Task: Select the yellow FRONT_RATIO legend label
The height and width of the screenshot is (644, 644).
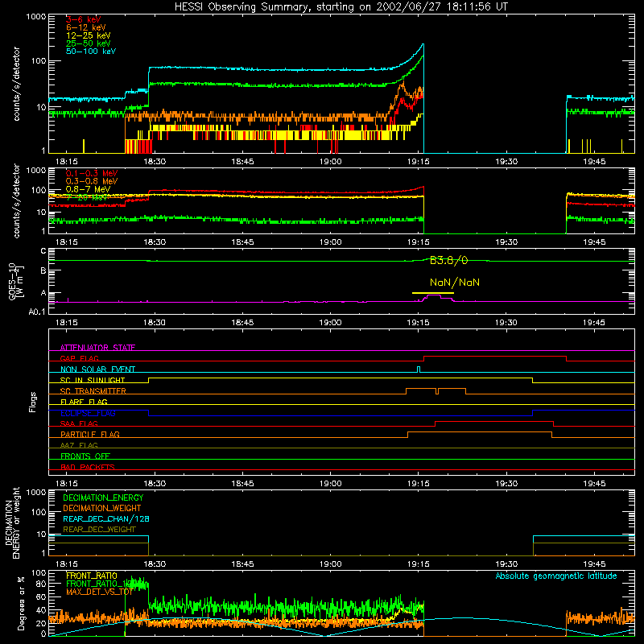Action: click(x=92, y=576)
